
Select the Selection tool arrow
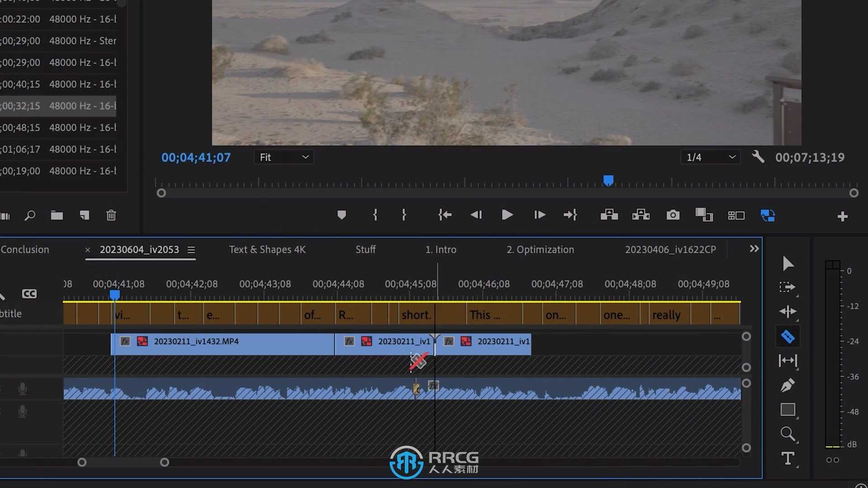pyautogui.click(x=788, y=263)
